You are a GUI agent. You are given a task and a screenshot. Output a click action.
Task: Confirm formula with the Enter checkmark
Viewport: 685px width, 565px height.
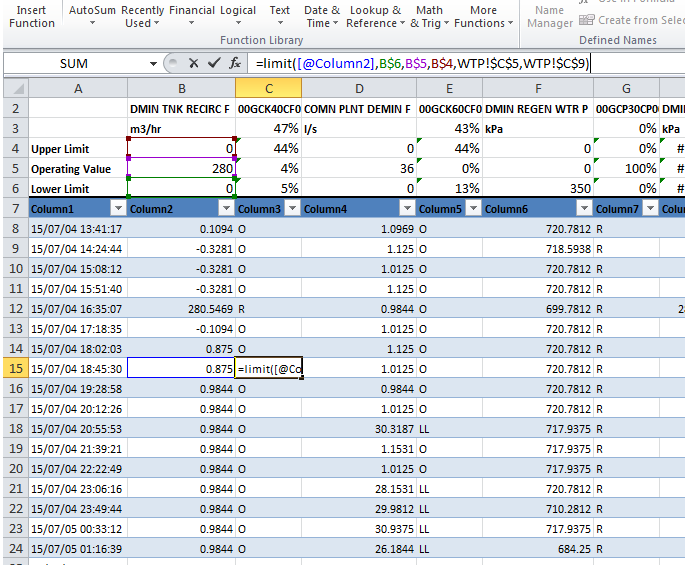pyautogui.click(x=214, y=63)
